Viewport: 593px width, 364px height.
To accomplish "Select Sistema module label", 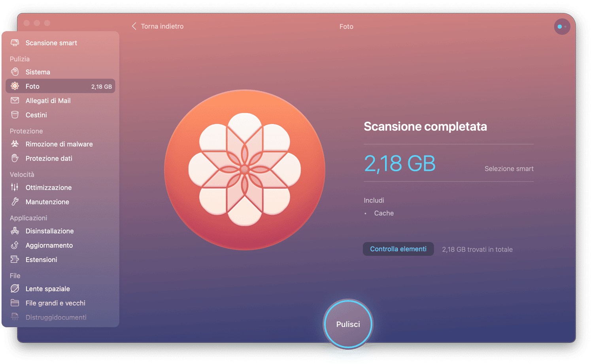I will tap(38, 72).
